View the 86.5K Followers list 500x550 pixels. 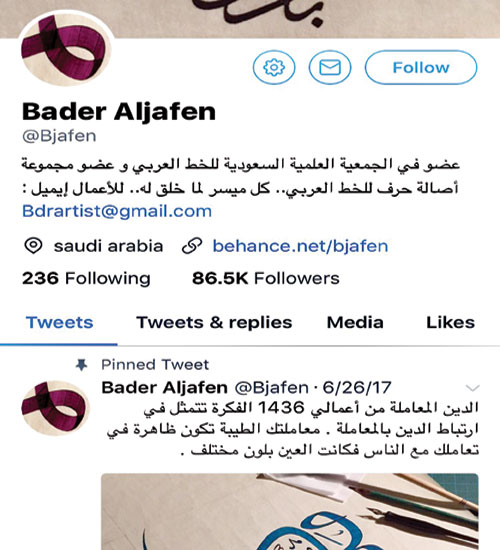click(x=266, y=279)
